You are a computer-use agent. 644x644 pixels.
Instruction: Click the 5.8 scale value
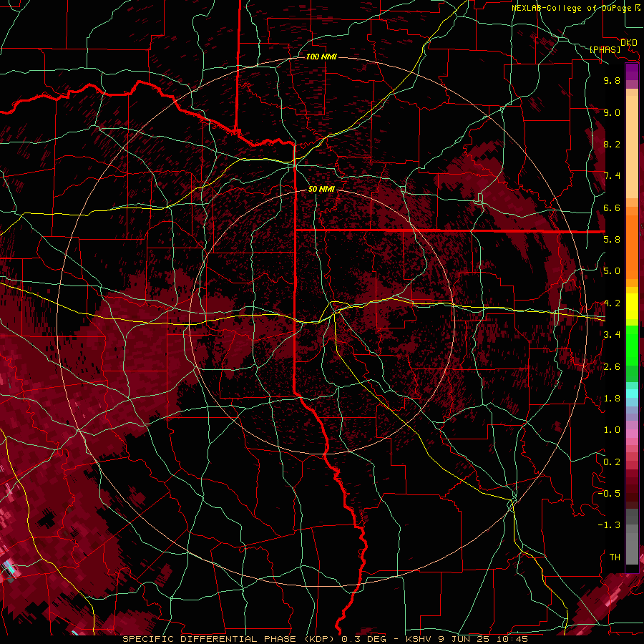tap(612, 240)
